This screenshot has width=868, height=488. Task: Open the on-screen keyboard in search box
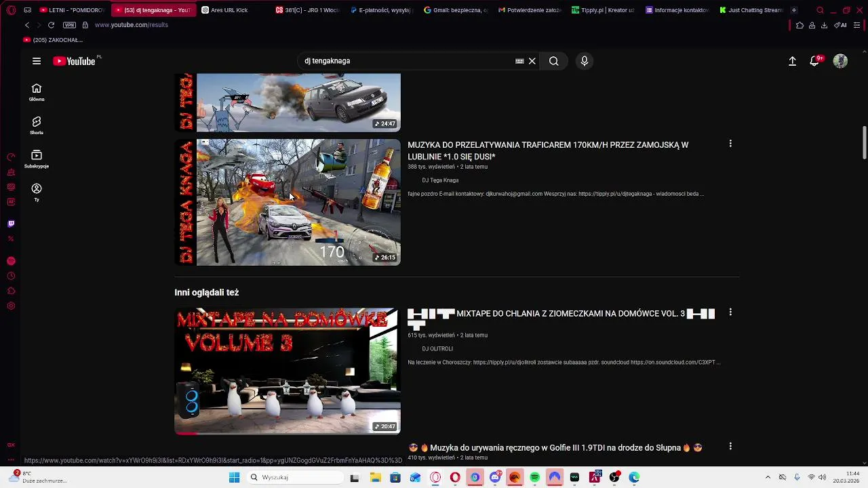[x=519, y=61]
